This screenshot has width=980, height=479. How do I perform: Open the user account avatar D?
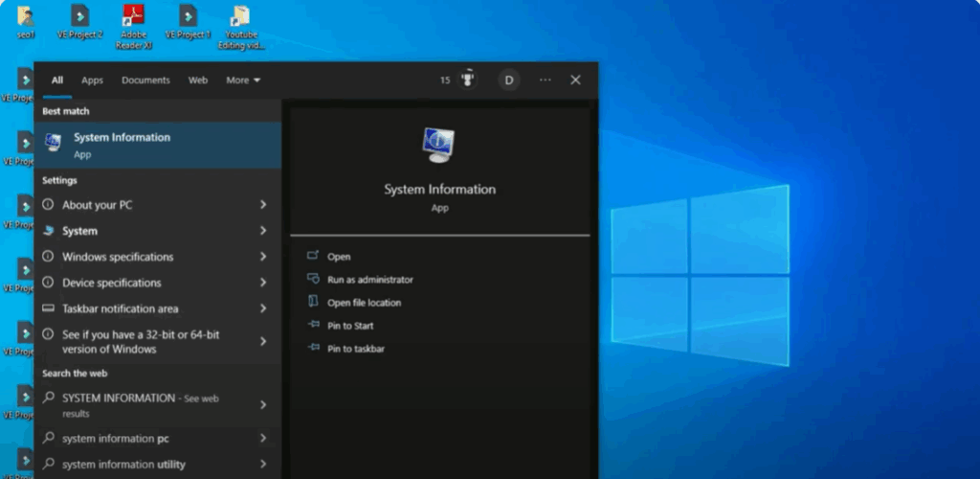(x=509, y=80)
